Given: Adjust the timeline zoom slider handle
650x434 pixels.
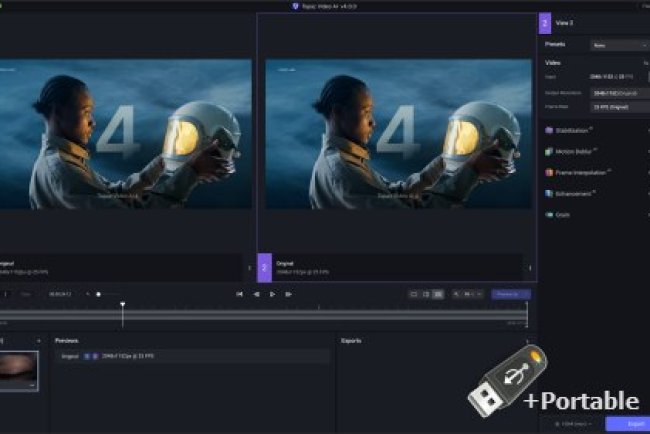Looking at the screenshot, I should point(98,294).
